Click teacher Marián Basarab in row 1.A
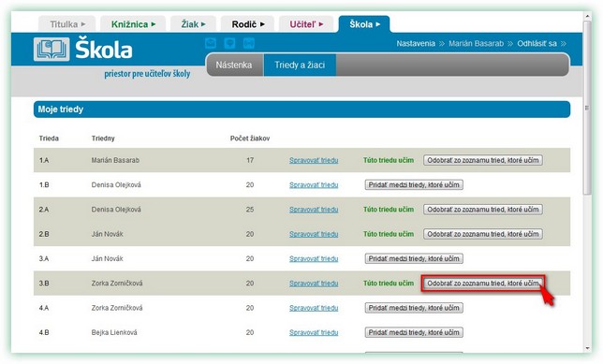 115,160
